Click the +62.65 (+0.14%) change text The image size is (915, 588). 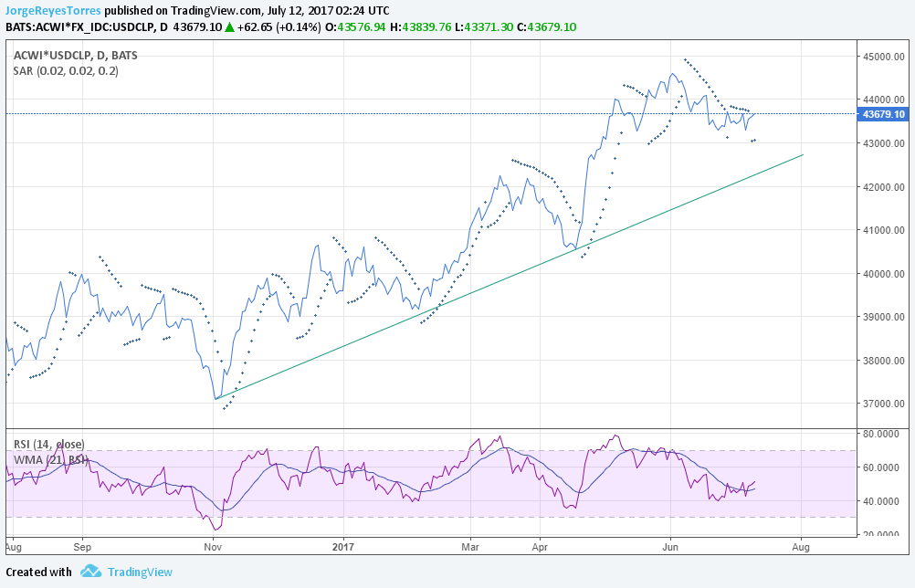pyautogui.click(x=279, y=26)
